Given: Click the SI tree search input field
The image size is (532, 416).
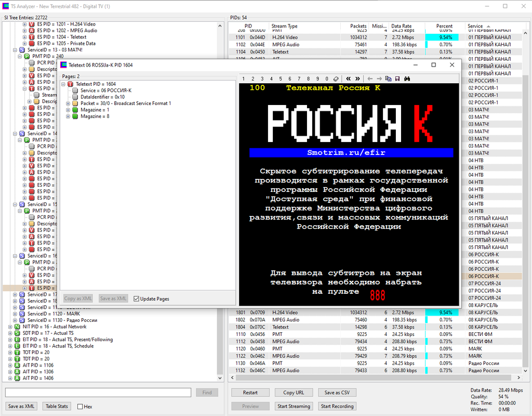Looking at the screenshot, I should pyautogui.click(x=98, y=393).
